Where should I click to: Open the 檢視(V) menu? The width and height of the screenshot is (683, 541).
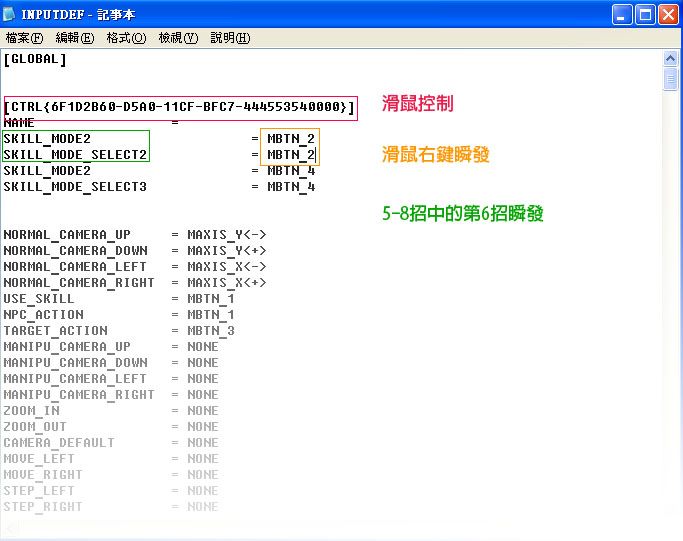tap(178, 38)
